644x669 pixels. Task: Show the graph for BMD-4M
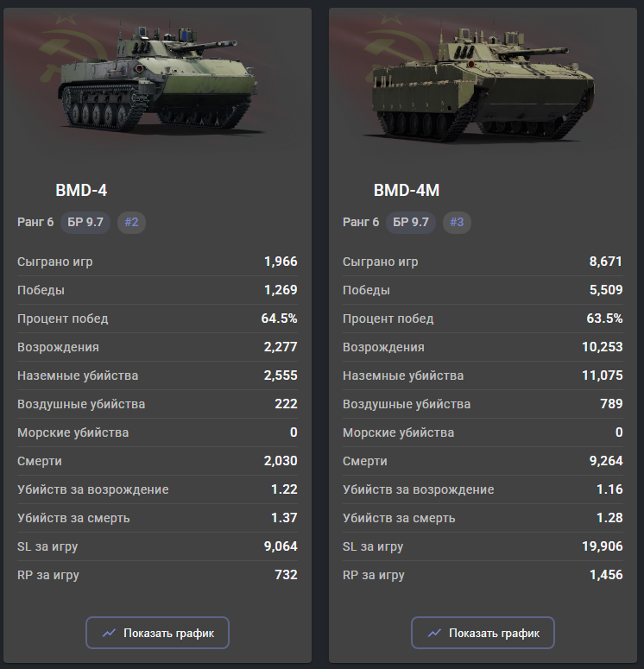(x=483, y=633)
